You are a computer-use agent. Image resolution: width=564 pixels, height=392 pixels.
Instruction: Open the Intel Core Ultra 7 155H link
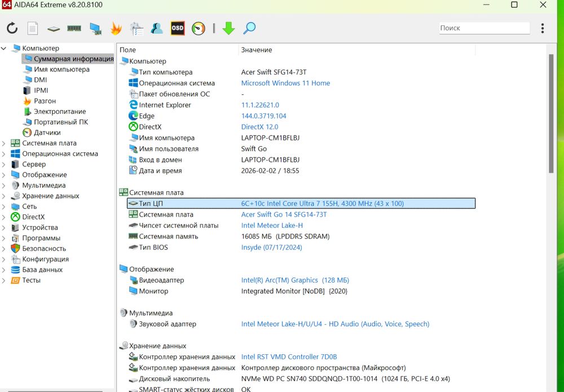[x=322, y=204]
